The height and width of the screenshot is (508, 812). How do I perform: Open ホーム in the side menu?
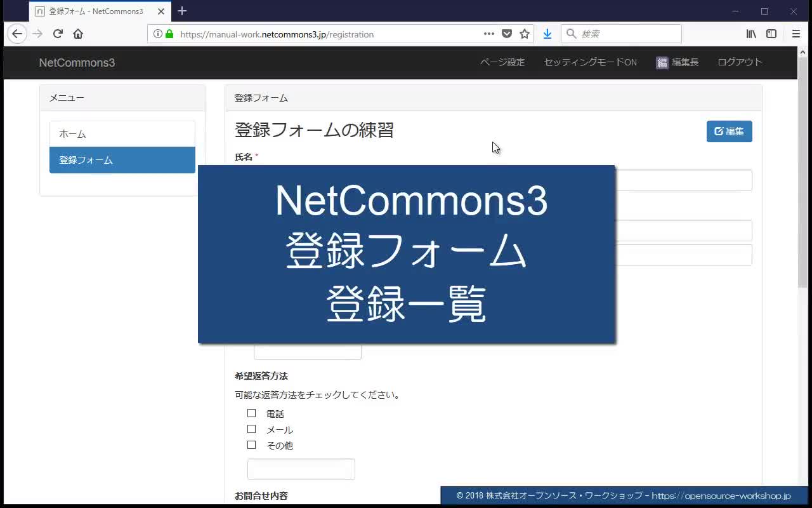[x=122, y=134]
